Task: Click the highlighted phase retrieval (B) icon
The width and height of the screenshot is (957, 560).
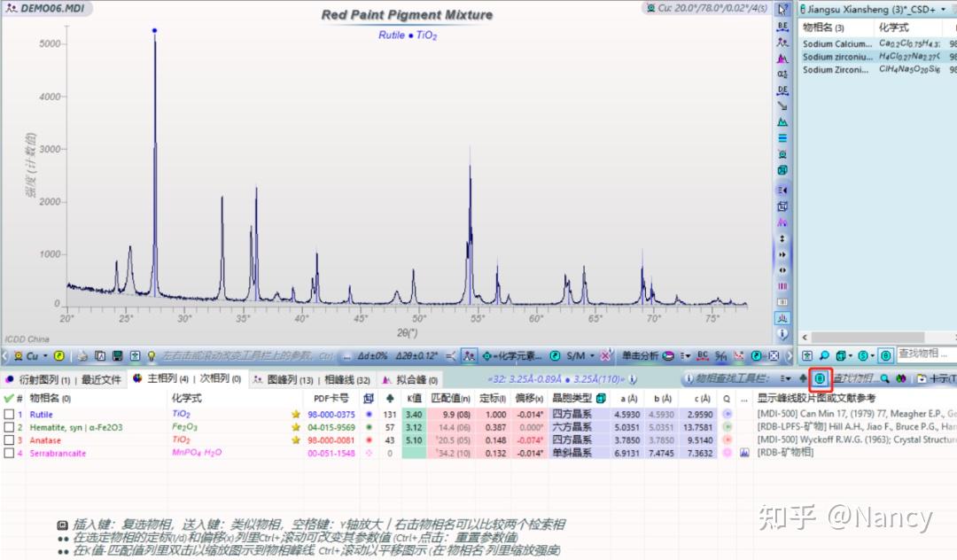Action: pyautogui.click(x=820, y=378)
